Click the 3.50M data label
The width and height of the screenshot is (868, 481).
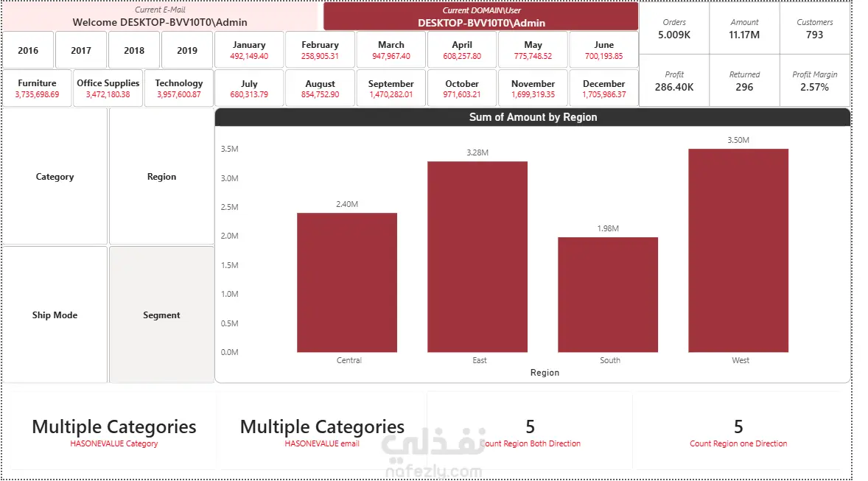coord(738,140)
